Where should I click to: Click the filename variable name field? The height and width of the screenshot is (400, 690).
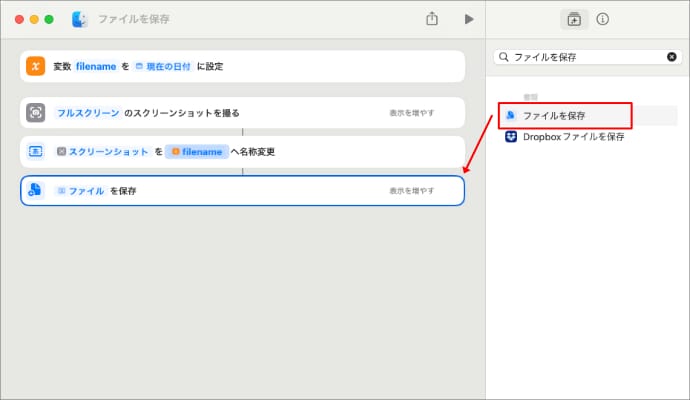pyautogui.click(x=96, y=66)
